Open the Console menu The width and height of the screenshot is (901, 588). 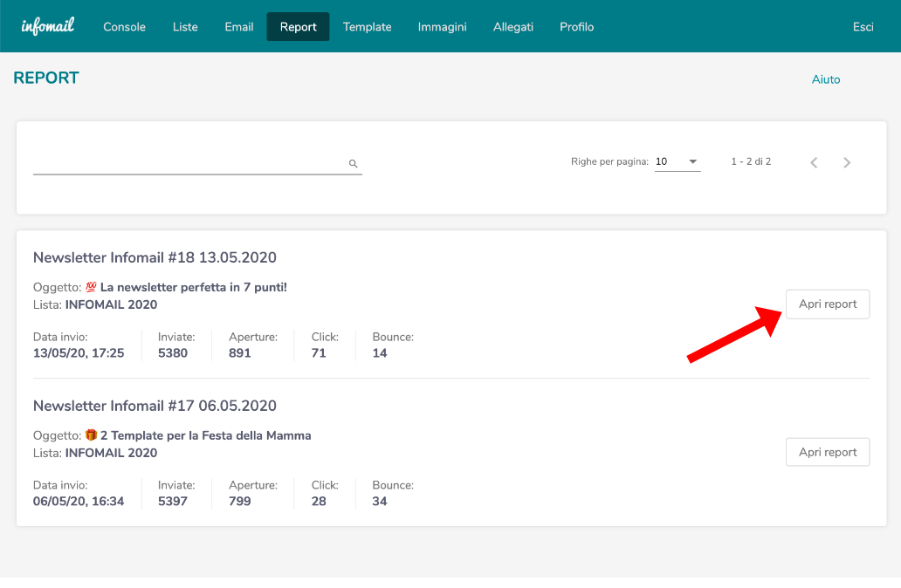coord(124,27)
